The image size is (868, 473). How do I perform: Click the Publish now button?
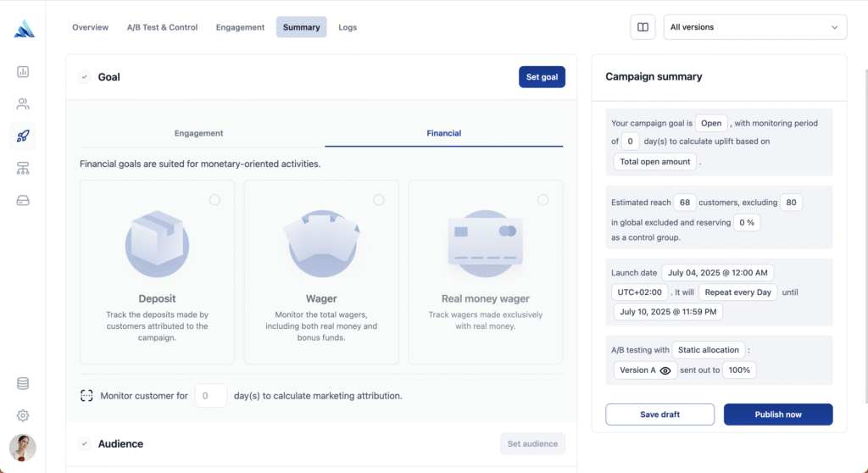pos(778,415)
